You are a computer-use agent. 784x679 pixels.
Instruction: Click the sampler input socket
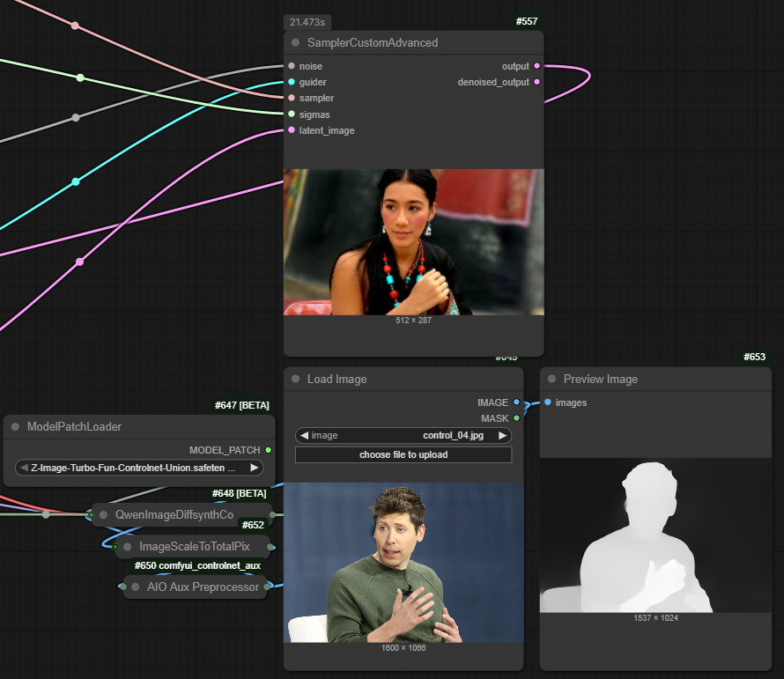pyautogui.click(x=292, y=98)
